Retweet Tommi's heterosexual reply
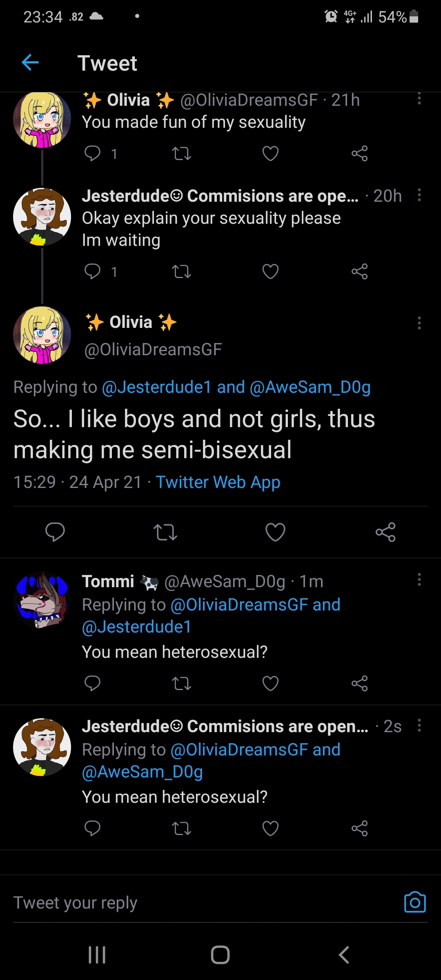This screenshot has width=441, height=980. pyautogui.click(x=181, y=683)
